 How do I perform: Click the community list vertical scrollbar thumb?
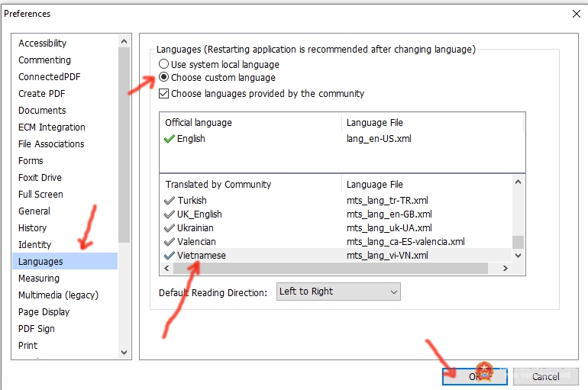coord(519,242)
